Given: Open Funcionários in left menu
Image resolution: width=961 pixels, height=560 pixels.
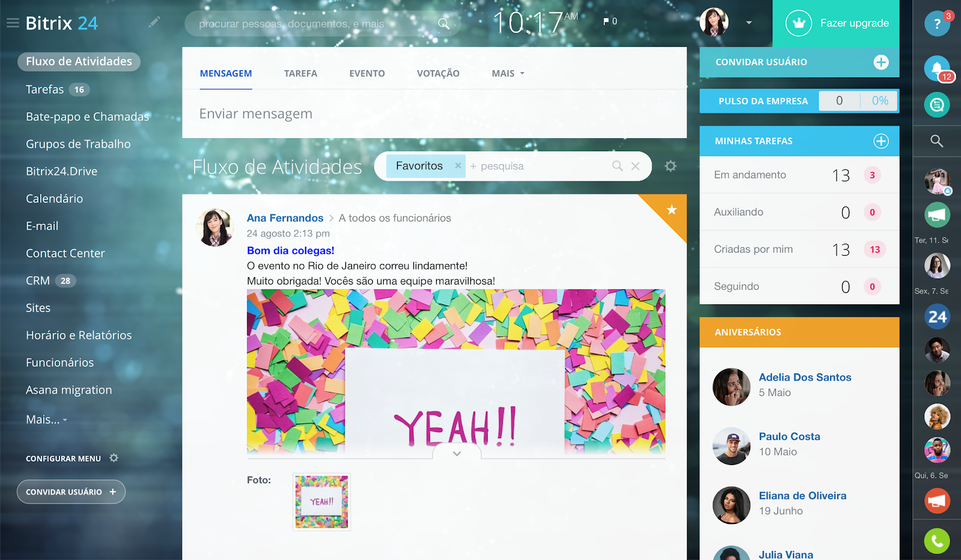Looking at the screenshot, I should tap(59, 363).
